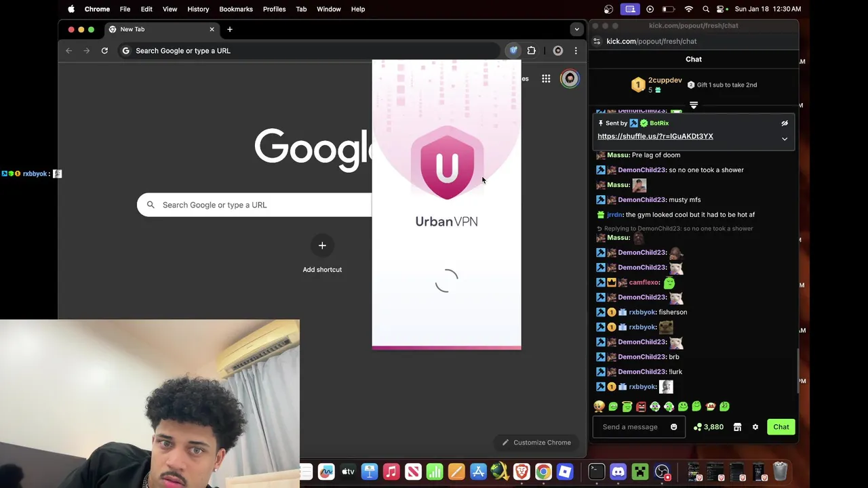
Task: Open Terminal from the Dock
Action: [x=596, y=472]
